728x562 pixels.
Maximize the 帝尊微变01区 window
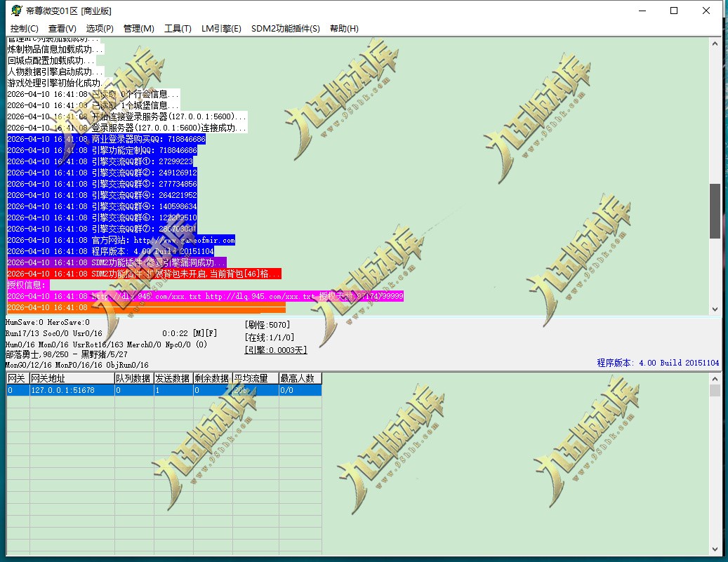click(x=674, y=11)
